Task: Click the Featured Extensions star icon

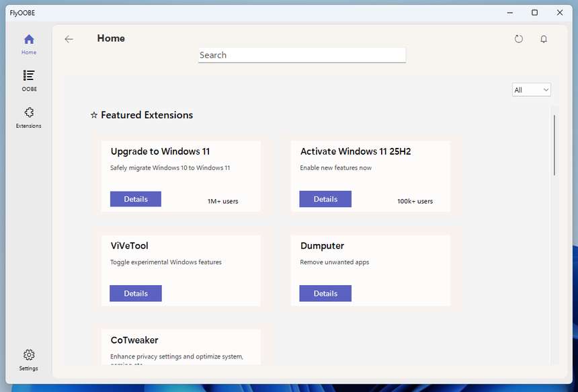Action: 94,116
